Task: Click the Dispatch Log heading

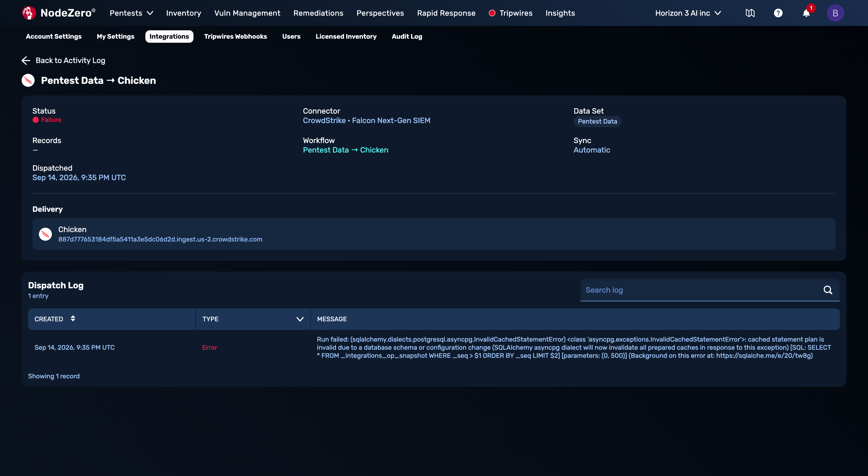Action: click(x=56, y=286)
